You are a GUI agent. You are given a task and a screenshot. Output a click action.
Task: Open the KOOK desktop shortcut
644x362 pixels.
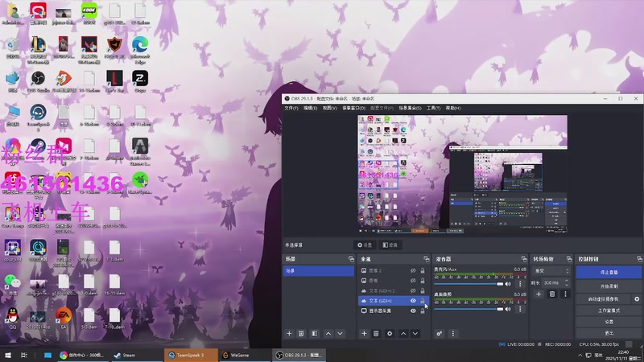pos(89,14)
